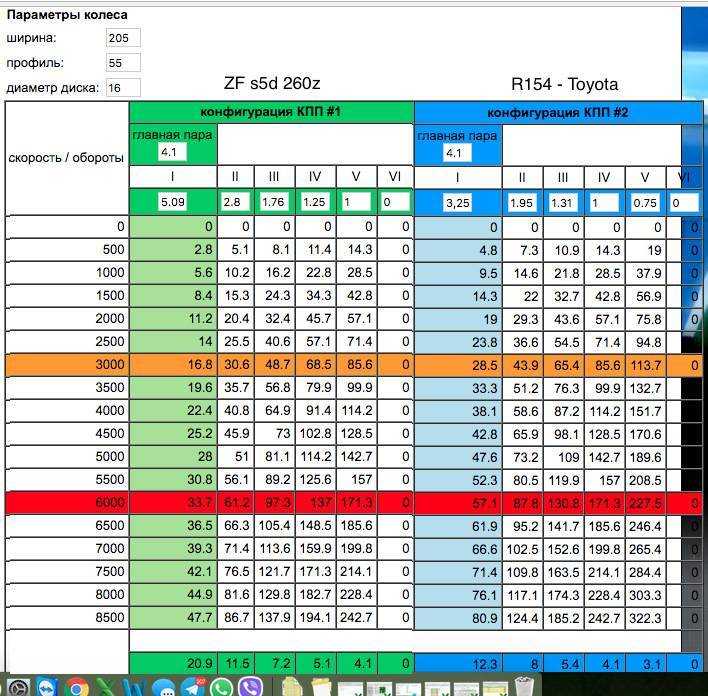Click first gear ratio field 5.09

[x=172, y=201]
